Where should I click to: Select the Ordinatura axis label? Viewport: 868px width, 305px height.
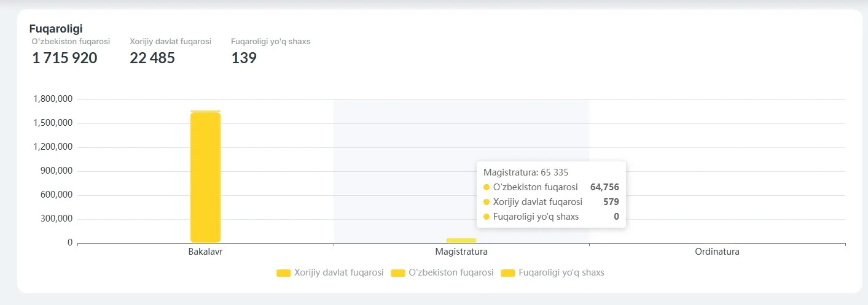(717, 252)
